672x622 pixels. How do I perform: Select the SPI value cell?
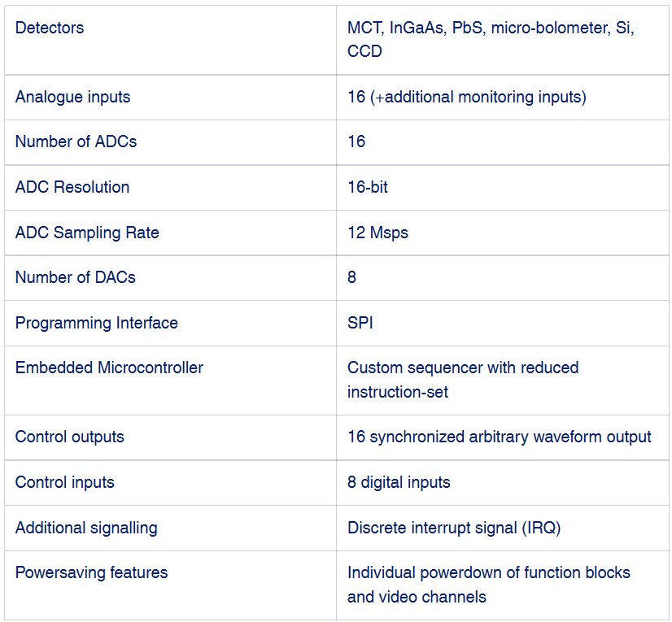[360, 323]
